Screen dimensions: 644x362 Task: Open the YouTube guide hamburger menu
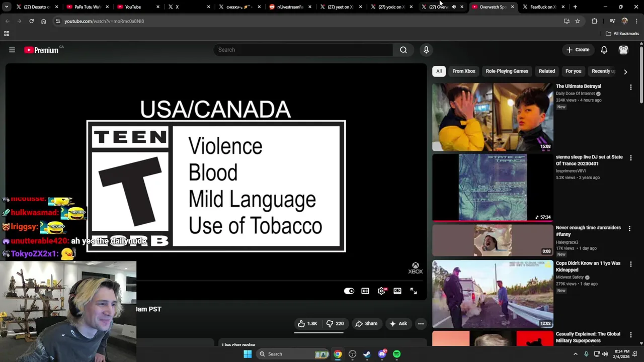pyautogui.click(x=12, y=50)
